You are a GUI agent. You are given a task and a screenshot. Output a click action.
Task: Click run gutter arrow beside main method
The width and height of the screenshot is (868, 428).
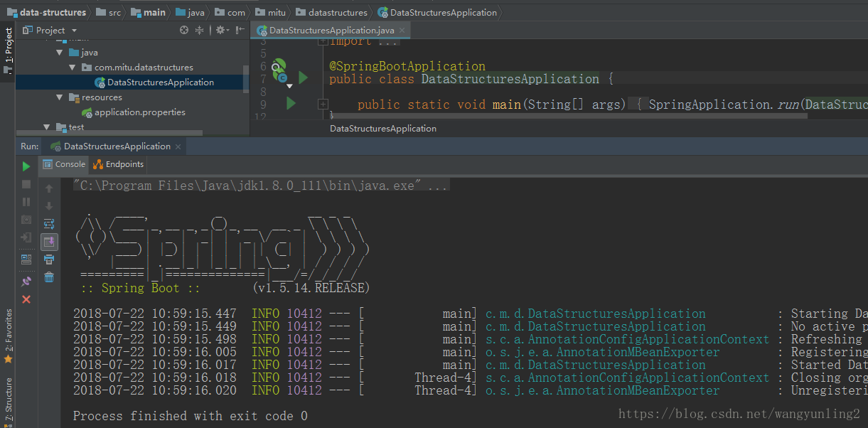pos(290,104)
